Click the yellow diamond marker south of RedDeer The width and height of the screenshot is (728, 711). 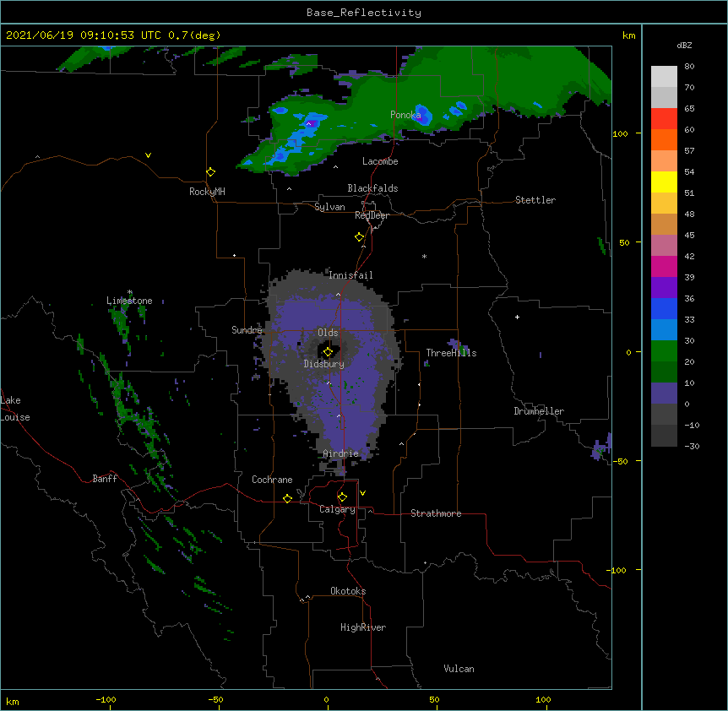[359, 237]
